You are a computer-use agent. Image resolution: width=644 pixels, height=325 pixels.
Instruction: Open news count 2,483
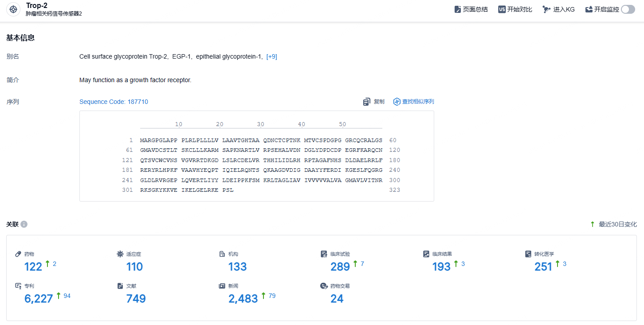[243, 298]
